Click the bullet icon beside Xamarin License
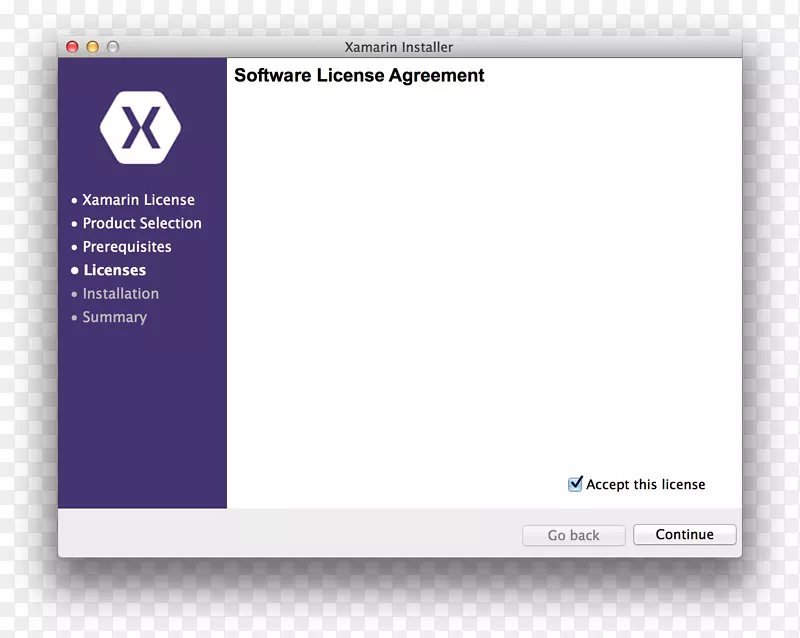This screenshot has width=800, height=638. coord(74,200)
